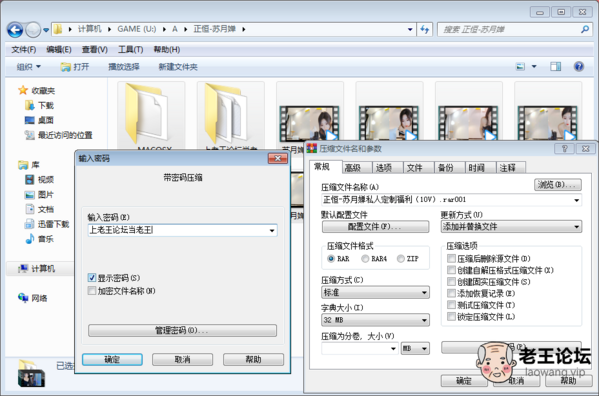Open the 工具(T) menu

[x=130, y=50]
